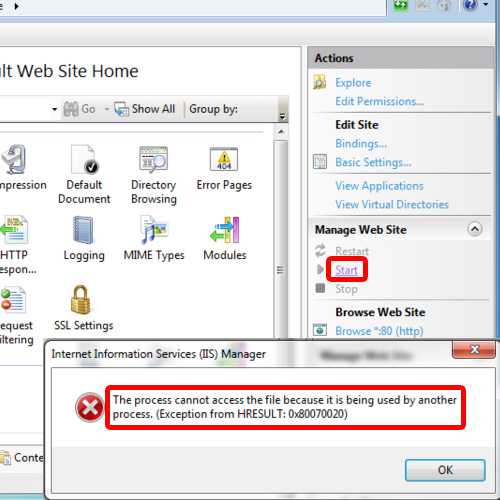Open the help icon dropdown arrow
This screenshot has width=500, height=500.
point(486,5)
